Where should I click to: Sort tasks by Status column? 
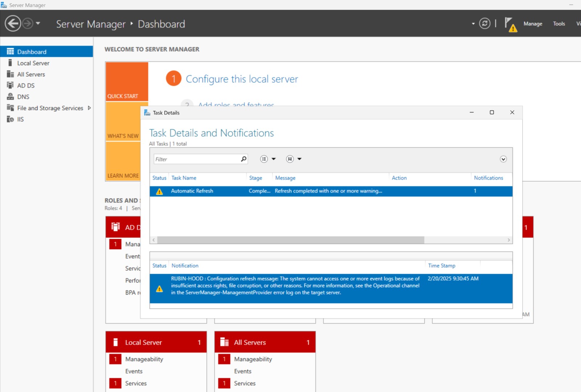tap(159, 178)
